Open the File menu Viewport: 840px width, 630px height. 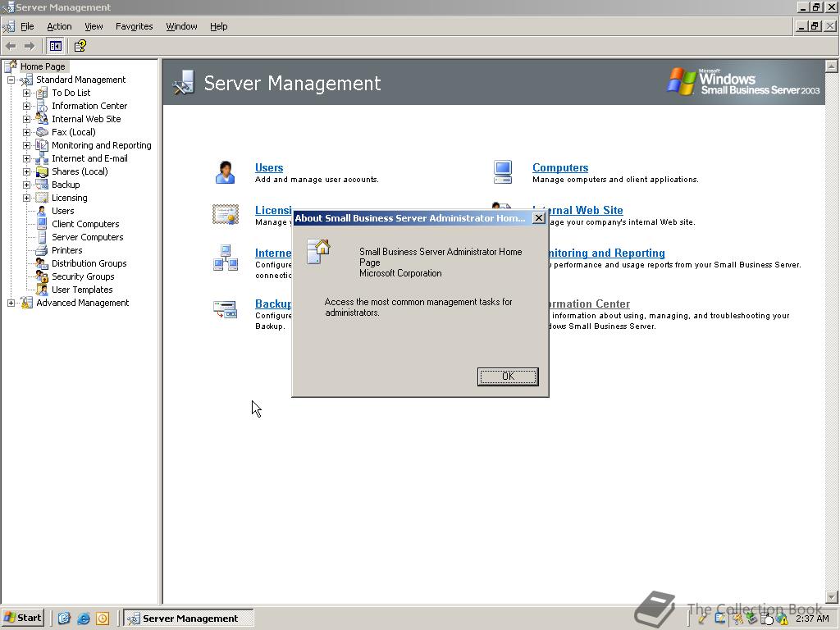[27, 26]
